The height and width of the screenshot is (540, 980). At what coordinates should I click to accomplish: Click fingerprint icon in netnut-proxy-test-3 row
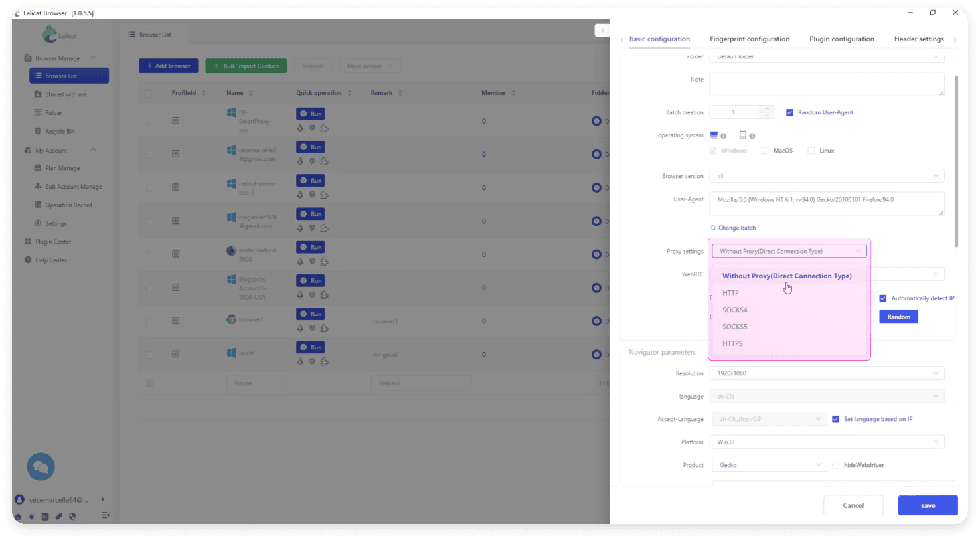pyautogui.click(x=312, y=195)
